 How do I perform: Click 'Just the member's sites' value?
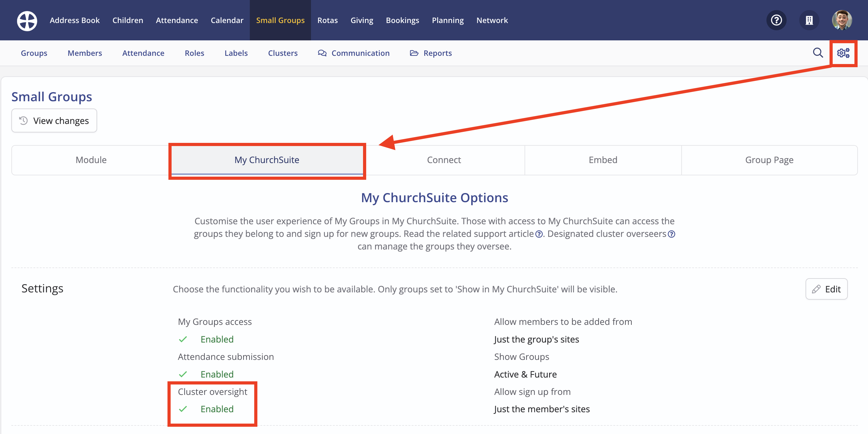(542, 409)
